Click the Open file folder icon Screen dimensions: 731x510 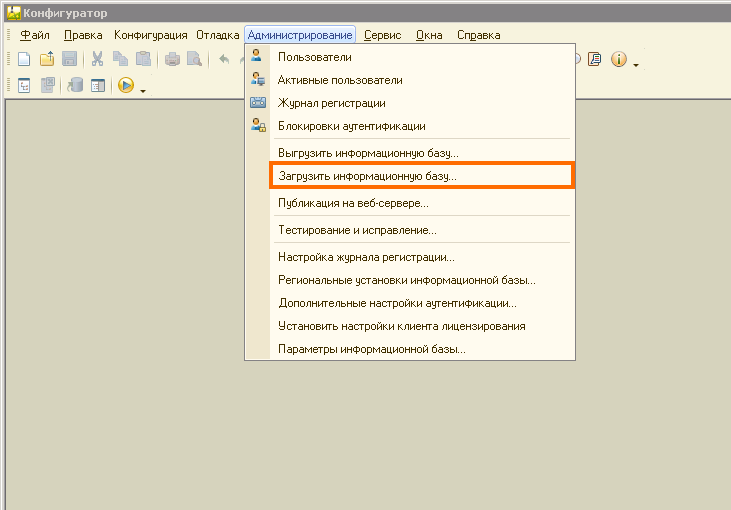tap(47, 60)
